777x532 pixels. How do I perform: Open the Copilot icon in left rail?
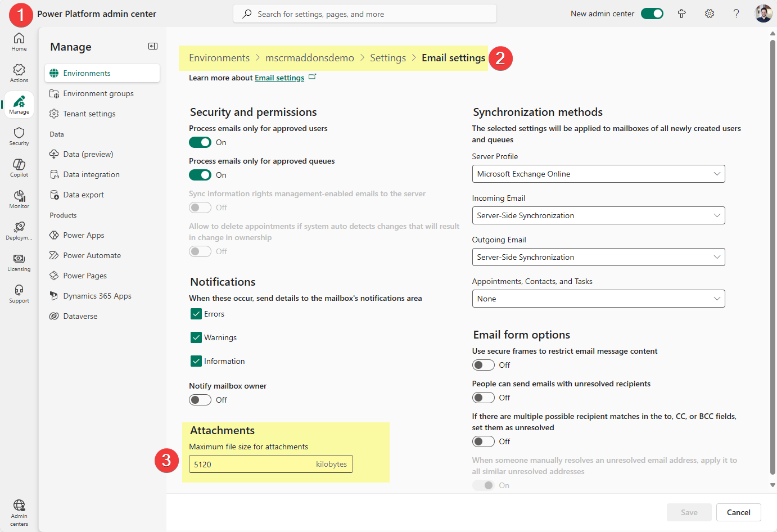click(19, 168)
